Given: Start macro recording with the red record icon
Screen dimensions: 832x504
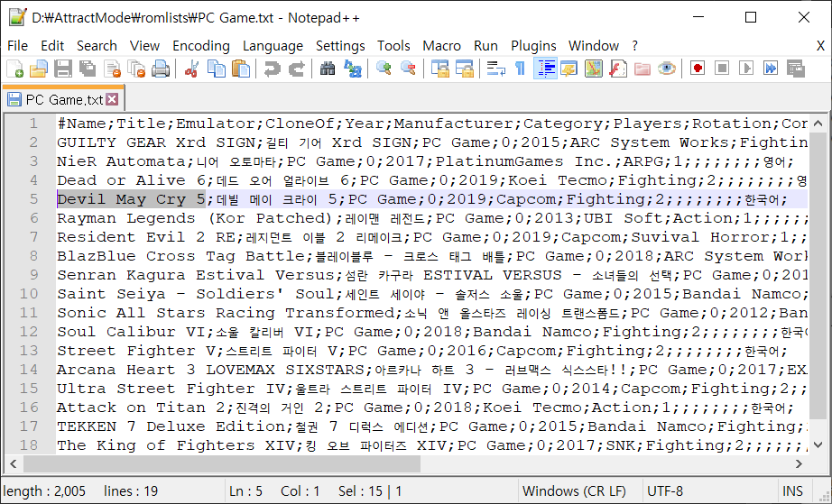Looking at the screenshot, I should point(698,69).
